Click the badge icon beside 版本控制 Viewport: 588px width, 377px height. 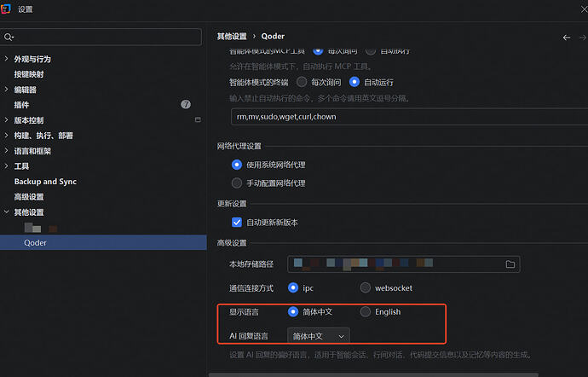point(198,119)
